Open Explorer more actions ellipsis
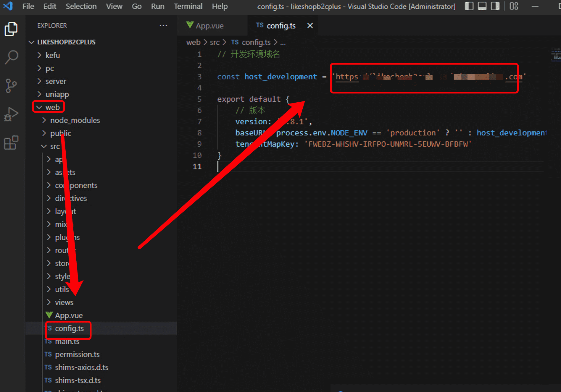The image size is (561, 392). tap(163, 26)
